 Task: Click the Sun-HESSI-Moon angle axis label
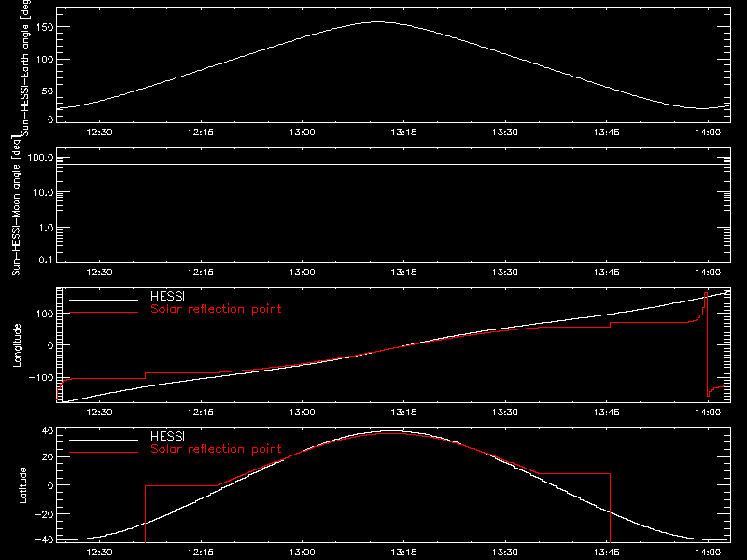tap(16, 205)
